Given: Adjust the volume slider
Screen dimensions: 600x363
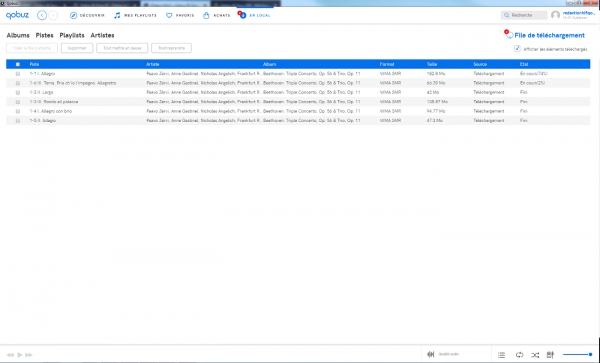Looking at the screenshot, I should pos(578,355).
